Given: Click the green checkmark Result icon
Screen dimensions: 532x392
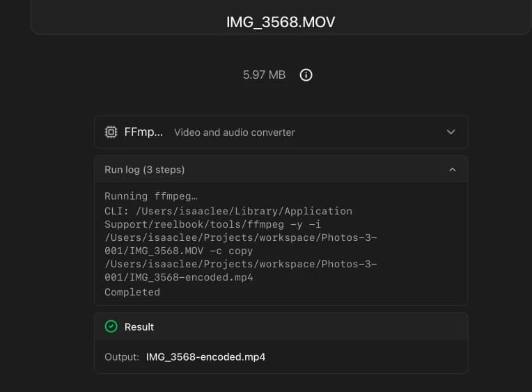Looking at the screenshot, I should coord(111,327).
